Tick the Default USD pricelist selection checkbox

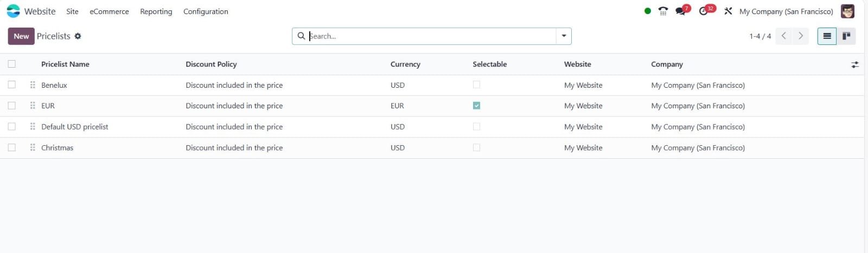click(x=12, y=126)
